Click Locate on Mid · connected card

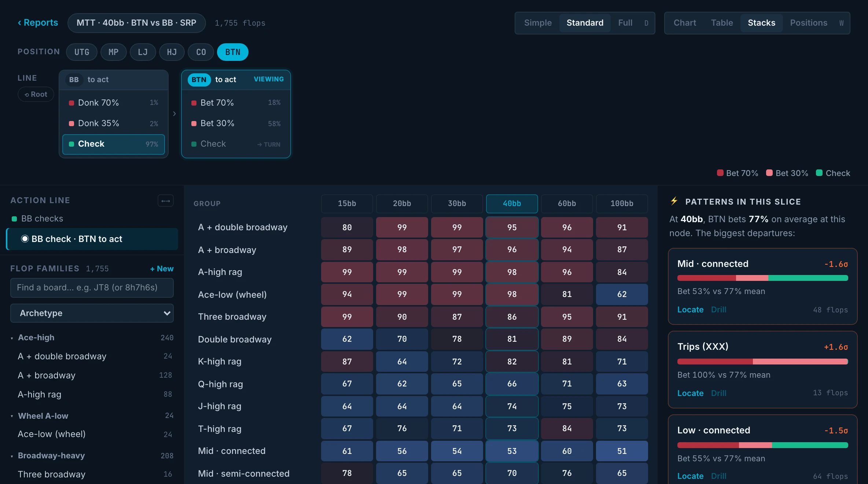pyautogui.click(x=690, y=309)
